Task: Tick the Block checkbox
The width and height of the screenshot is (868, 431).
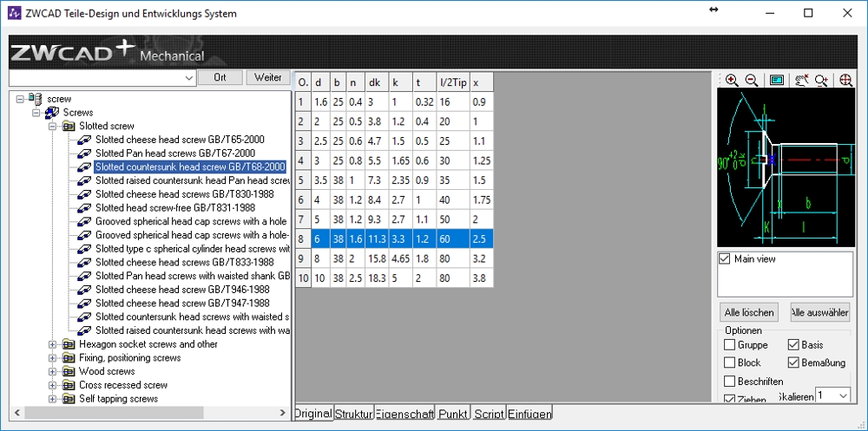Action: coord(730,363)
